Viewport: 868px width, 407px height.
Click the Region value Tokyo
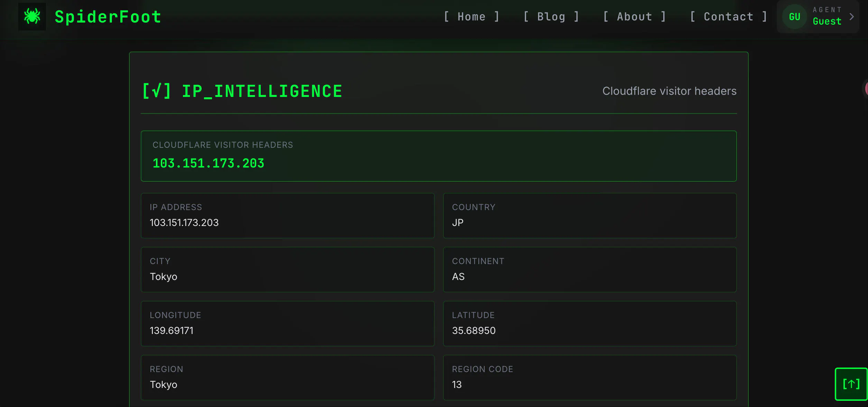point(163,385)
